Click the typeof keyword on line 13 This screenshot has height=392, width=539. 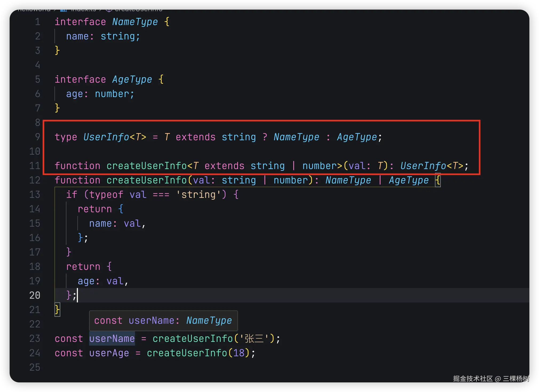[106, 194]
